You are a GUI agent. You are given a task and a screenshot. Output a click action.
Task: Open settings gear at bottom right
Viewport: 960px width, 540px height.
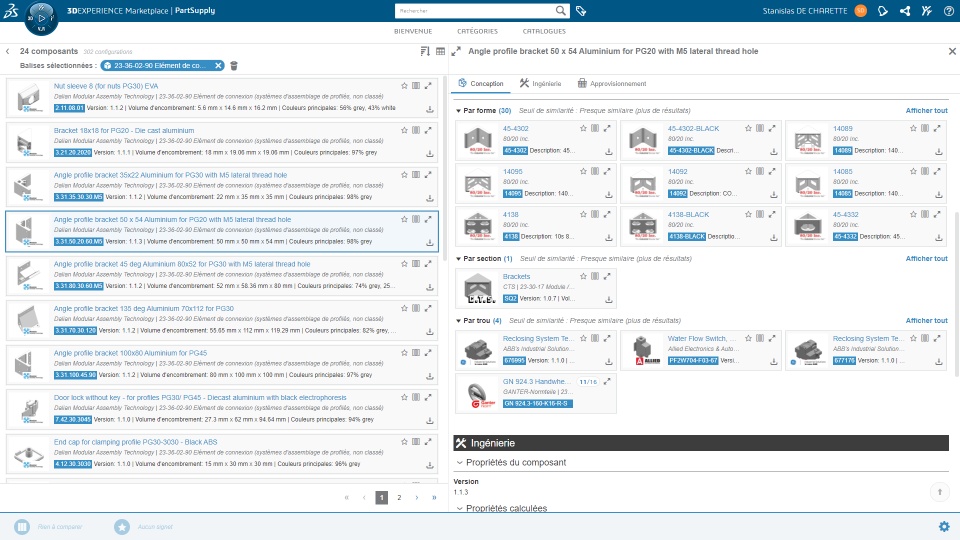point(944,527)
